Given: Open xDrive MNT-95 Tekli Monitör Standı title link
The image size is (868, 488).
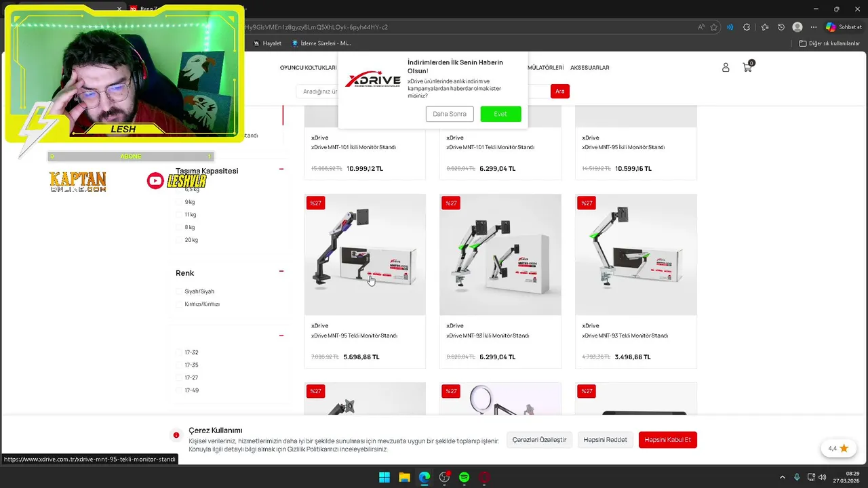Looking at the screenshot, I should 354,335.
